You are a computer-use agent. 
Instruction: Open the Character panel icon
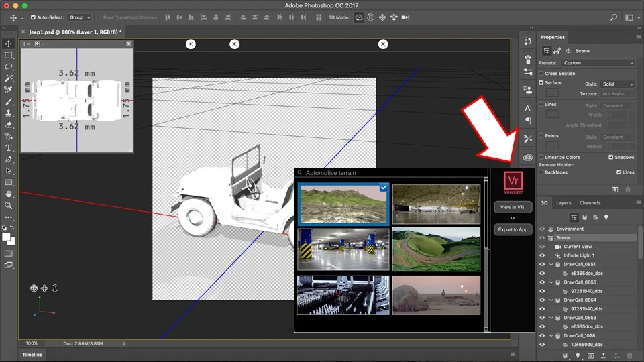[x=528, y=108]
